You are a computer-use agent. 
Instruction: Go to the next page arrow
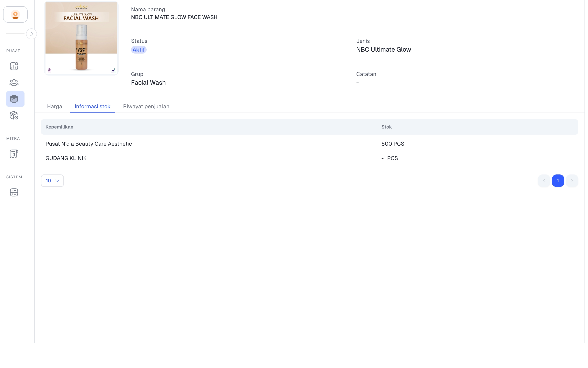click(x=572, y=181)
